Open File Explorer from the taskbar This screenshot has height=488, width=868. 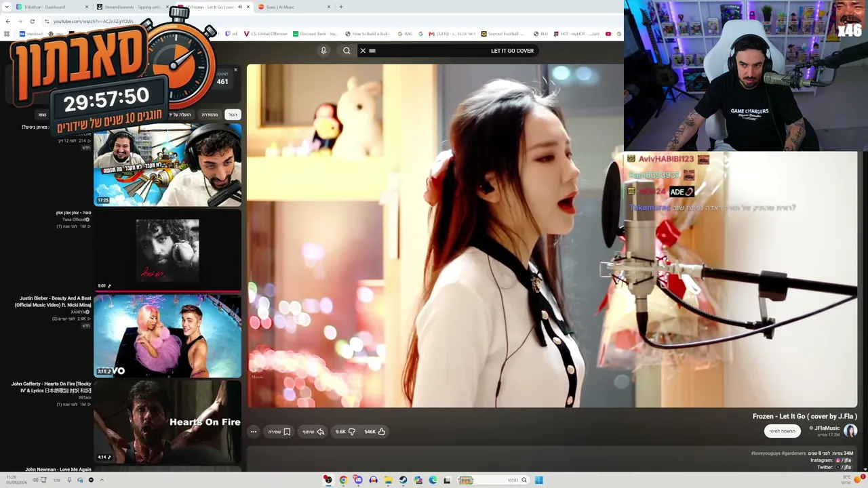point(388,481)
